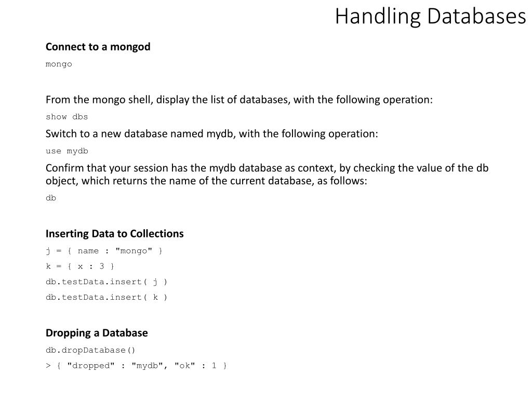
Task: Click the mongo command text
Action: (59, 64)
